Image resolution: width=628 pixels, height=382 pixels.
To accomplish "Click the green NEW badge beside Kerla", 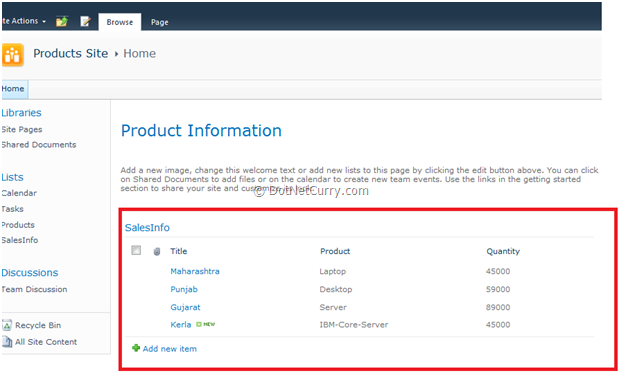I will point(205,324).
